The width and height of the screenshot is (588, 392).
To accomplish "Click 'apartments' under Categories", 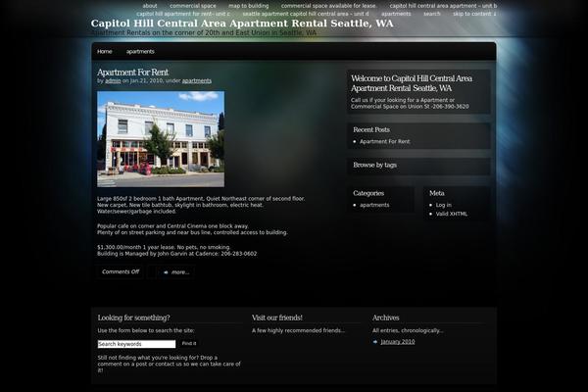I will [x=374, y=205].
